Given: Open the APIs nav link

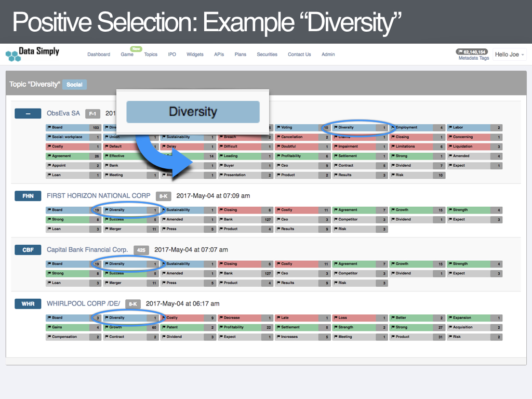Looking at the screenshot, I should point(219,54).
